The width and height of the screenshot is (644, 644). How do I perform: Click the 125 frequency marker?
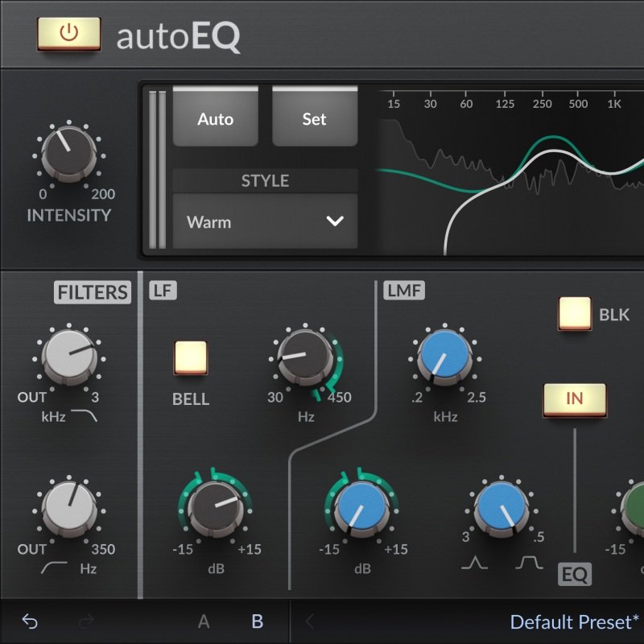(505, 104)
